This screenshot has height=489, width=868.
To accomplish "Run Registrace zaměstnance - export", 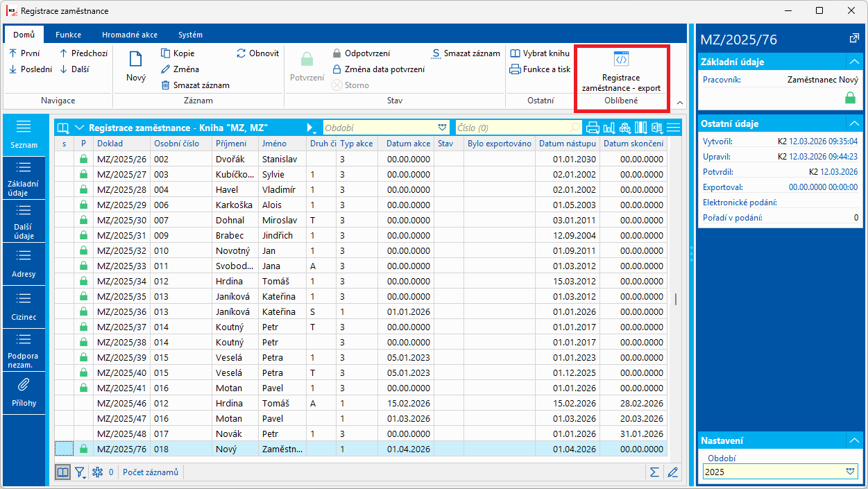I will click(621, 71).
